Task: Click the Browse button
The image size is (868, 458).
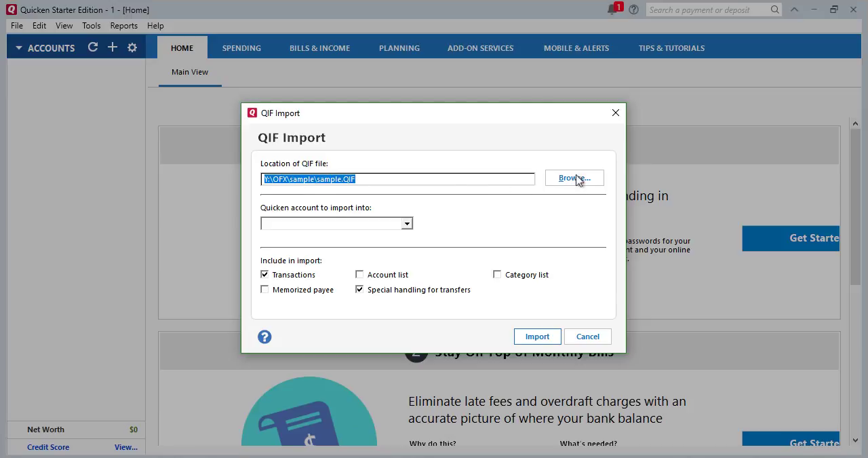Action: [x=574, y=178]
